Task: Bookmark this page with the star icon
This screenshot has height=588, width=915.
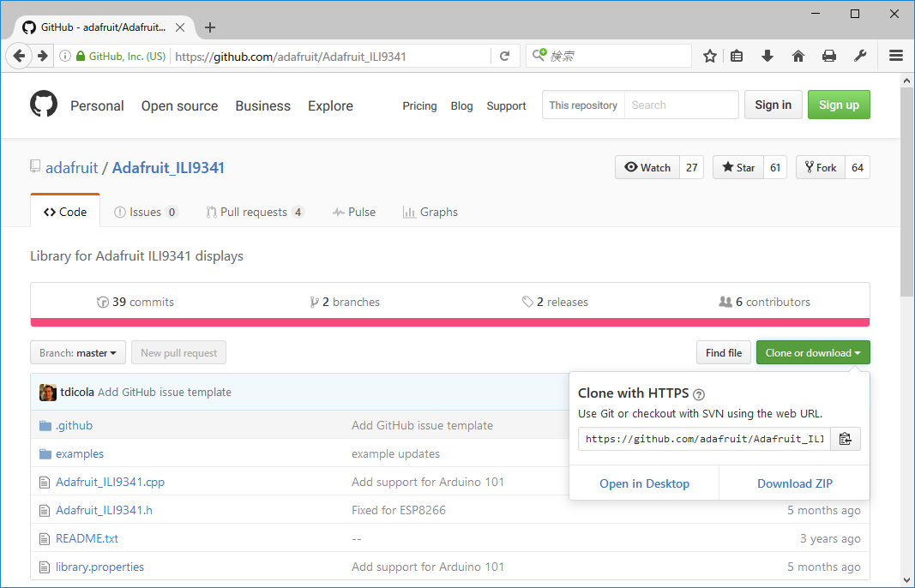Action: (x=709, y=56)
